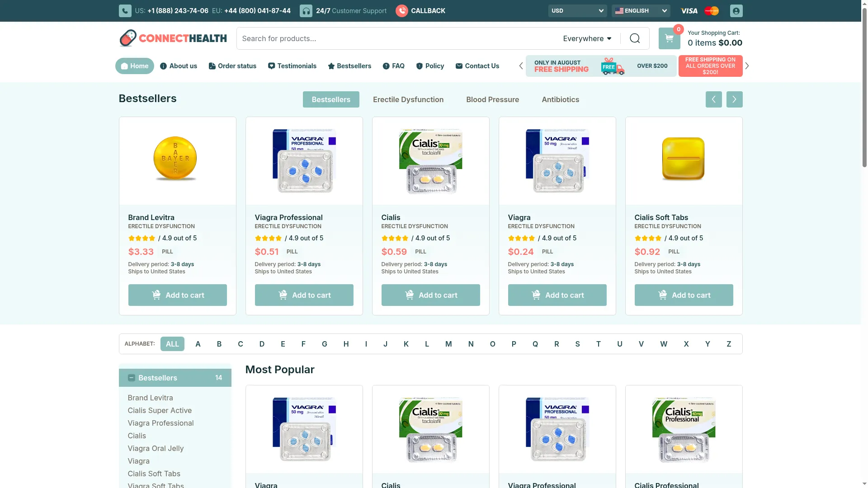Select the Bestsellers category tab
Screen dimensions: 868x488
pyautogui.click(x=331, y=99)
